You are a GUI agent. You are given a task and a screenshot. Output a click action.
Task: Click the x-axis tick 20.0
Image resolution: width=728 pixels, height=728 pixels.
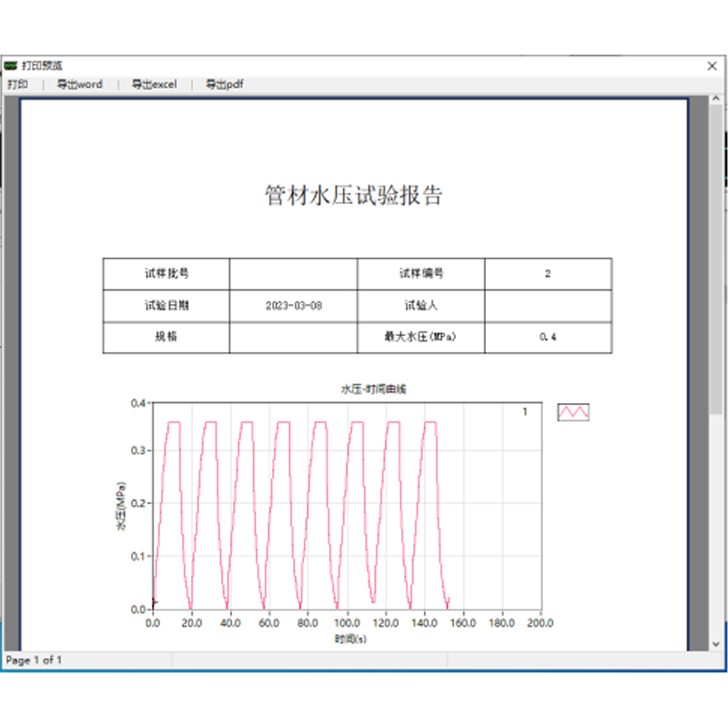[191, 623]
